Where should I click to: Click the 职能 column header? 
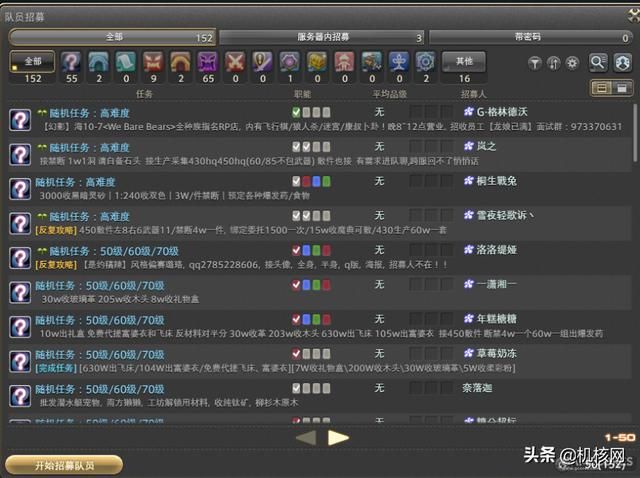[302, 94]
